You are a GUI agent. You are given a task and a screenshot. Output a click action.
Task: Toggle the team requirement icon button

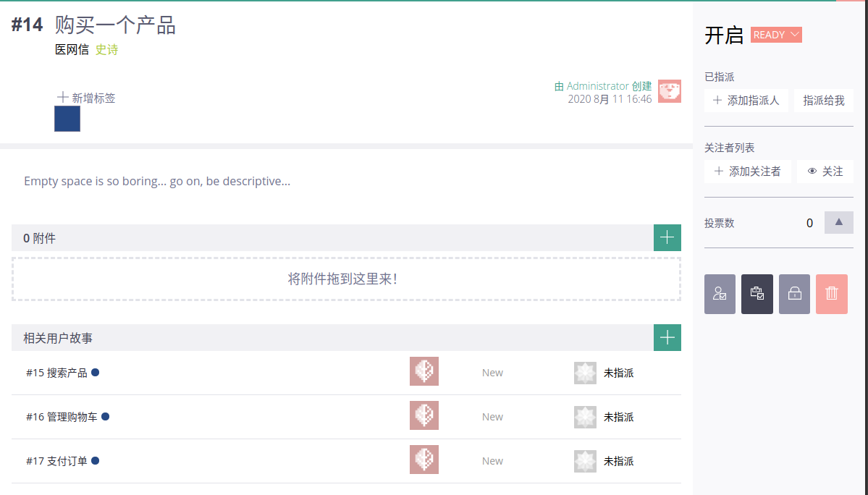tap(720, 294)
